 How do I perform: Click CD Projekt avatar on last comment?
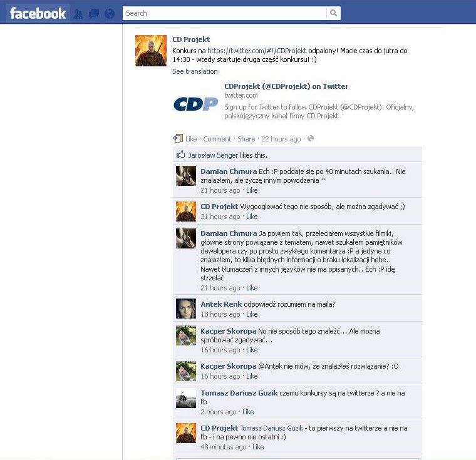186,433
